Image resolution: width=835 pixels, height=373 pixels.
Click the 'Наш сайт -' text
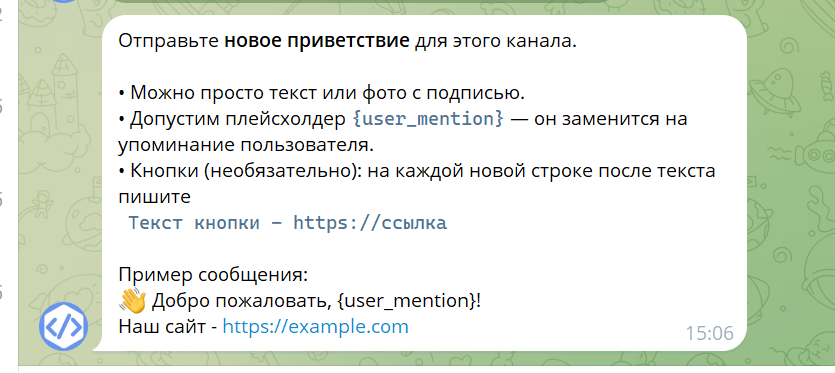pyautogui.click(x=168, y=327)
